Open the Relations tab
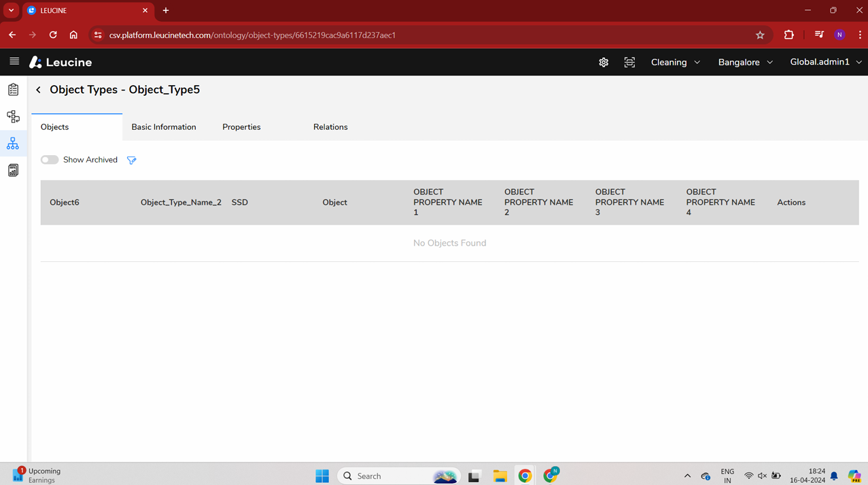This screenshot has width=868, height=485. (x=330, y=127)
